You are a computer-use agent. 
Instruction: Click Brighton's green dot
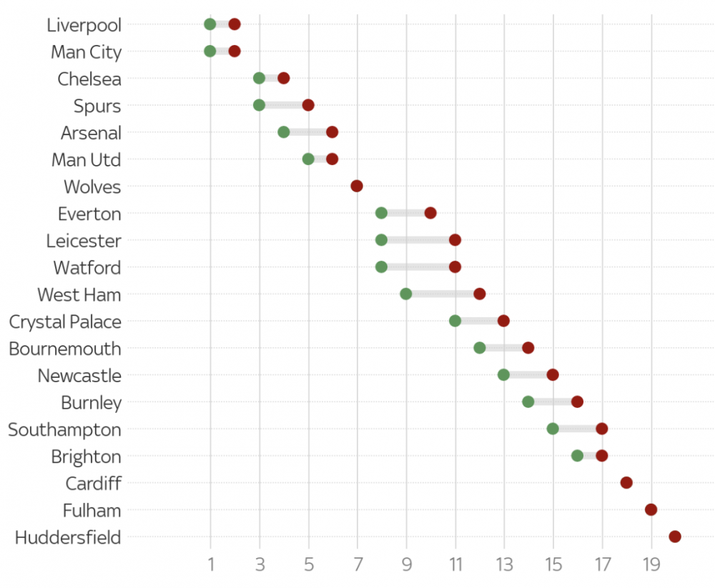point(577,456)
